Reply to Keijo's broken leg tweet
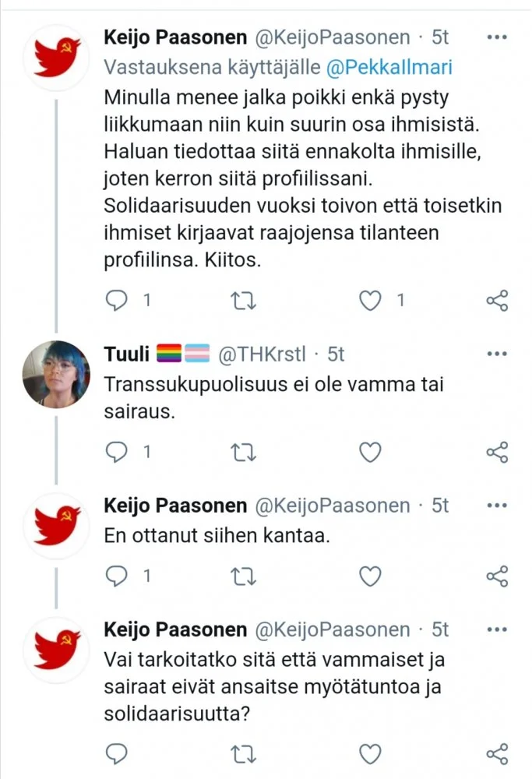 tap(117, 300)
